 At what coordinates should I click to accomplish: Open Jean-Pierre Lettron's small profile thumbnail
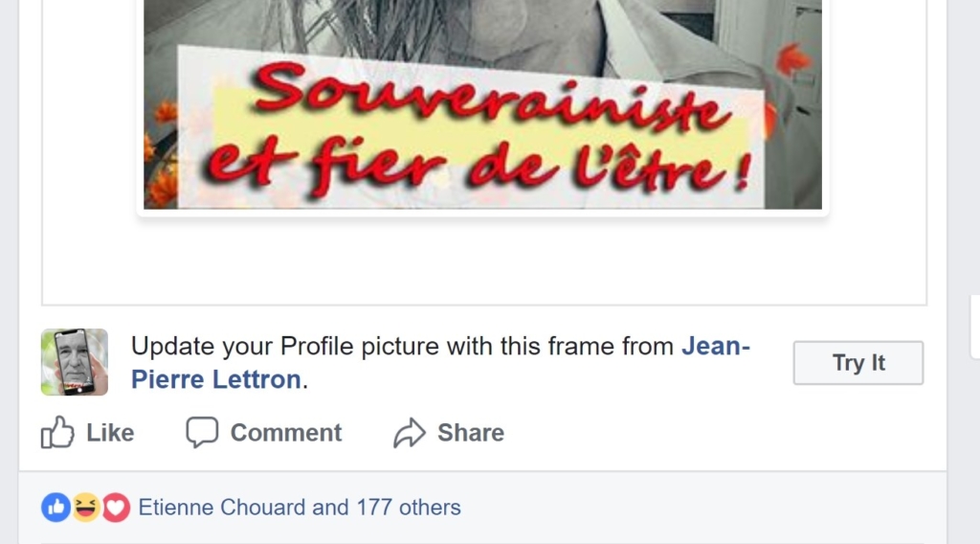click(x=74, y=362)
